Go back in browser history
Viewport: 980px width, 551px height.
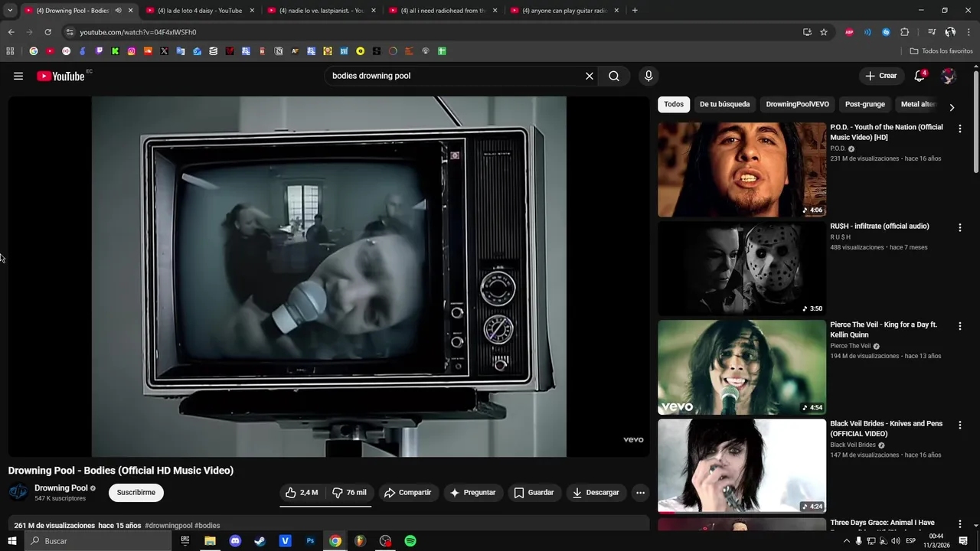(x=11, y=32)
